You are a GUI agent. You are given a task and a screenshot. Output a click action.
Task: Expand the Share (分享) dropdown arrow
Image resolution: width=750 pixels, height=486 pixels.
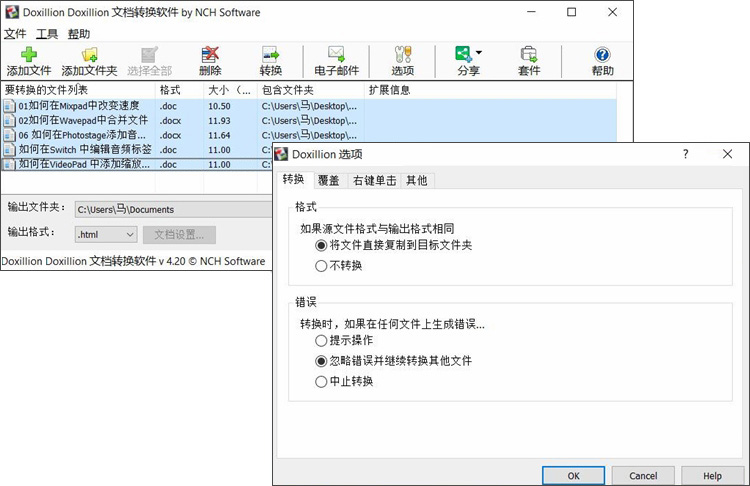(x=479, y=53)
